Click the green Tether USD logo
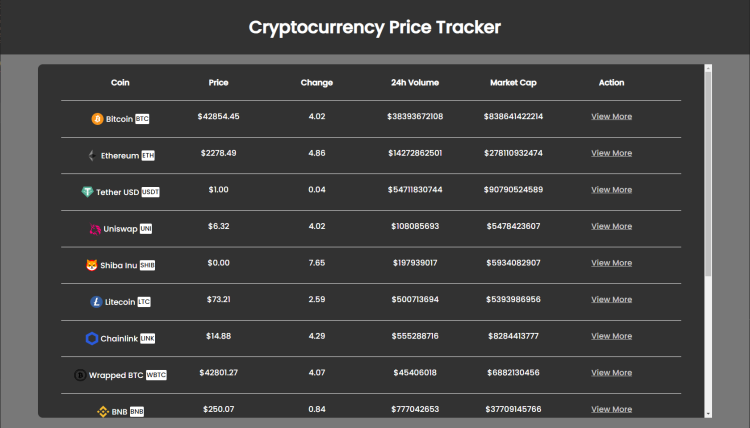Screen dimensions: 750x428 (x=88, y=192)
